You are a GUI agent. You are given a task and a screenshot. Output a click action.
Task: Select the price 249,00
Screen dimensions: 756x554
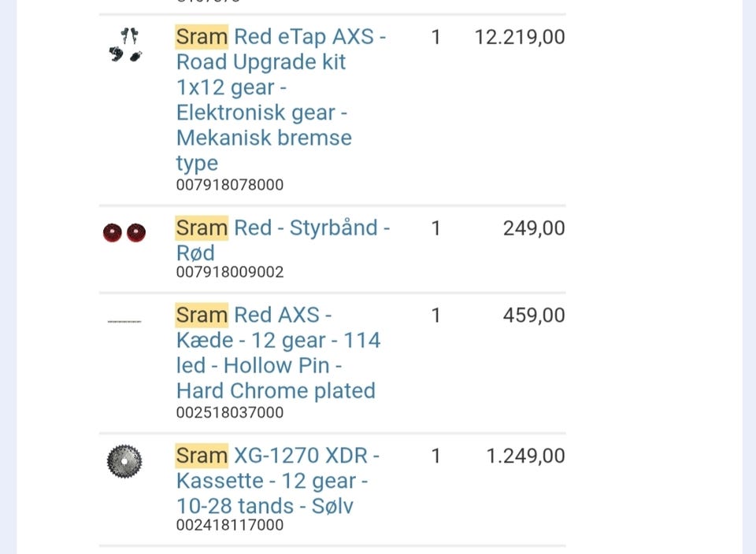coord(534,228)
